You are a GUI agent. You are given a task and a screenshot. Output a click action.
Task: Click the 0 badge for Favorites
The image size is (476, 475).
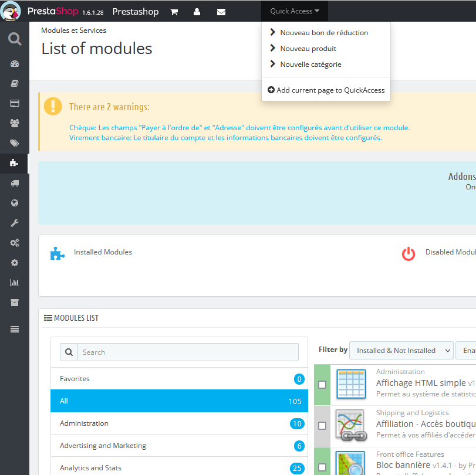coord(299,379)
